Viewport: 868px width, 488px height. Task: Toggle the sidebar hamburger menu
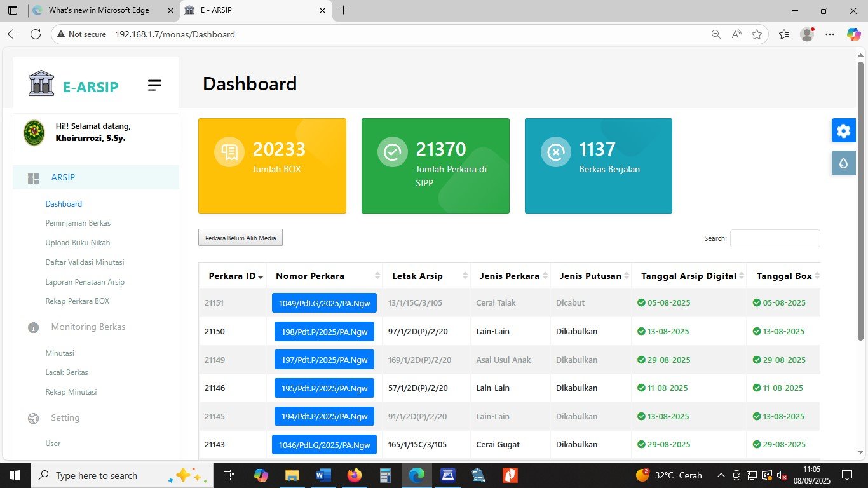click(x=154, y=85)
